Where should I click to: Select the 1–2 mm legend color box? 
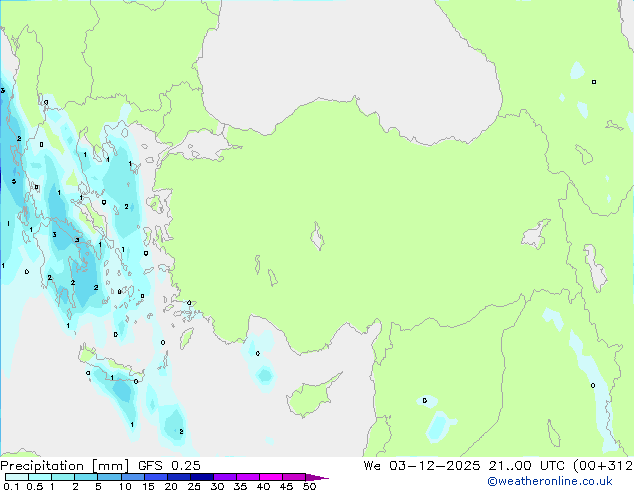point(63,477)
